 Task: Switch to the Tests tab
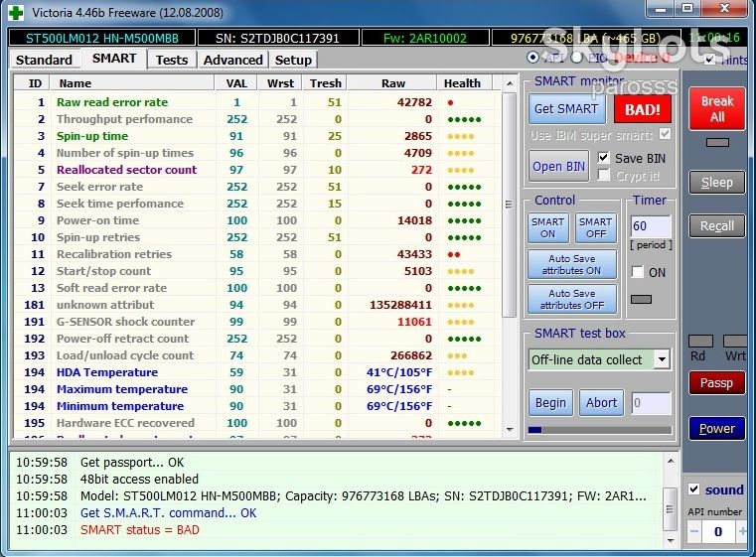[172, 60]
